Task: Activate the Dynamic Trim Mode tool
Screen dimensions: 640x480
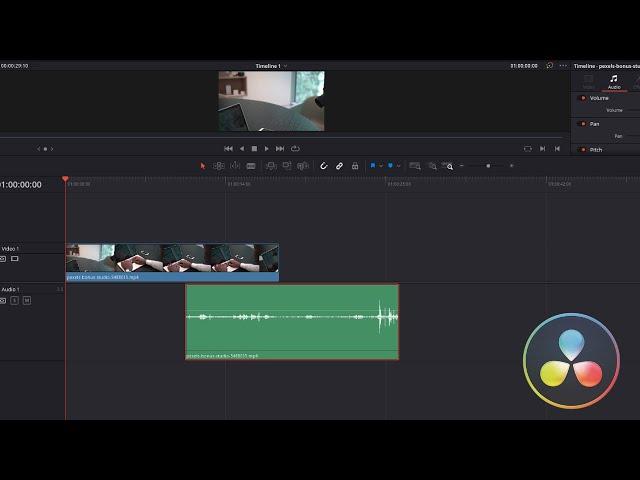Action: click(x=235, y=166)
